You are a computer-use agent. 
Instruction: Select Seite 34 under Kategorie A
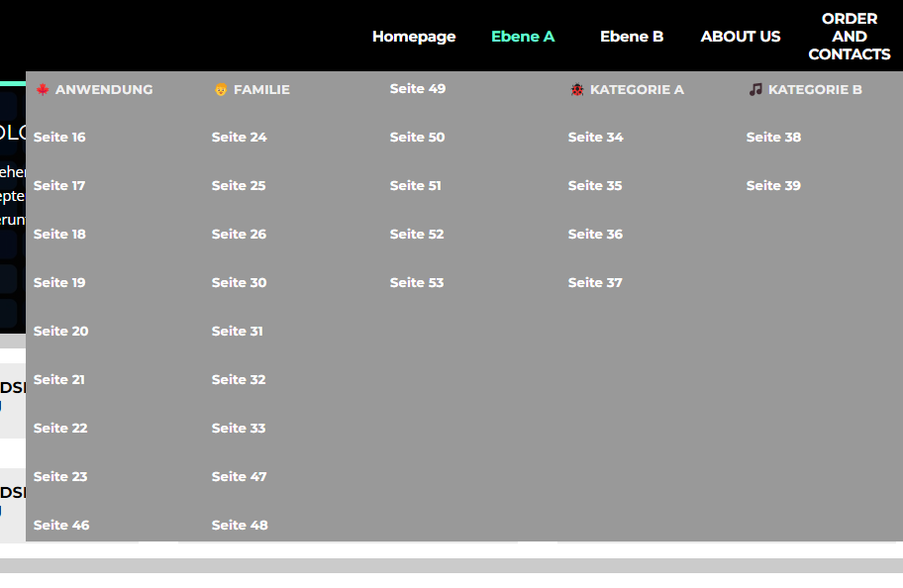(x=596, y=138)
